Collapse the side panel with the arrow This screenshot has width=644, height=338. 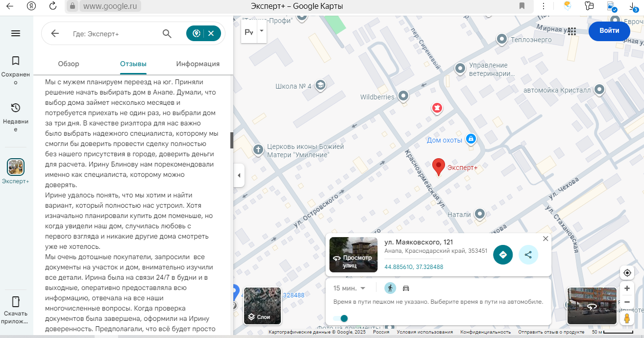coord(239,175)
